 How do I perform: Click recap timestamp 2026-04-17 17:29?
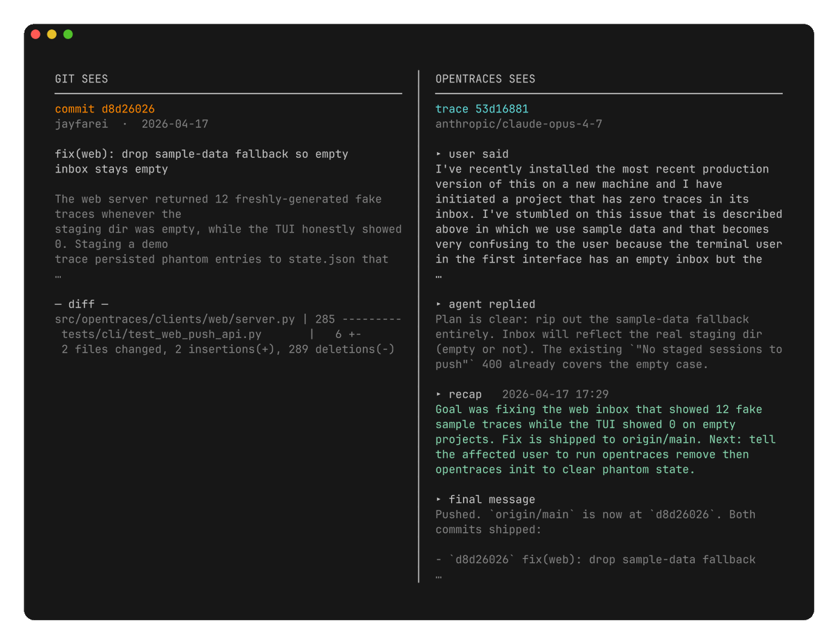[556, 395]
